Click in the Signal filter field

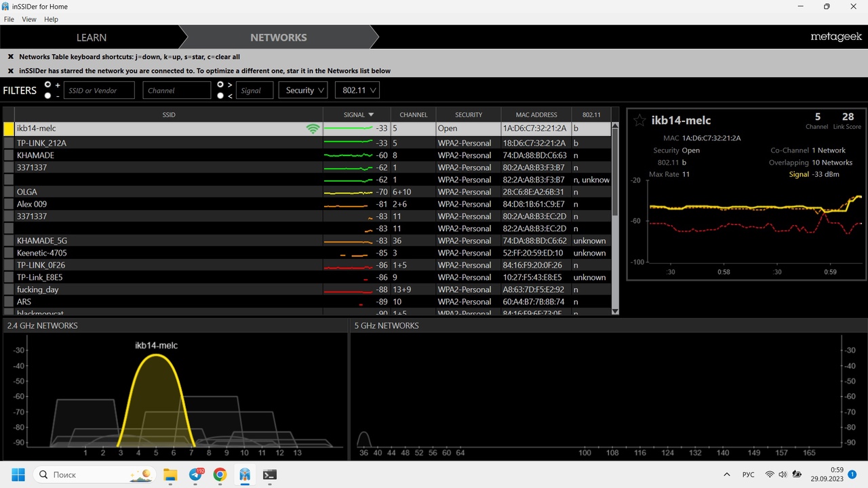point(254,90)
